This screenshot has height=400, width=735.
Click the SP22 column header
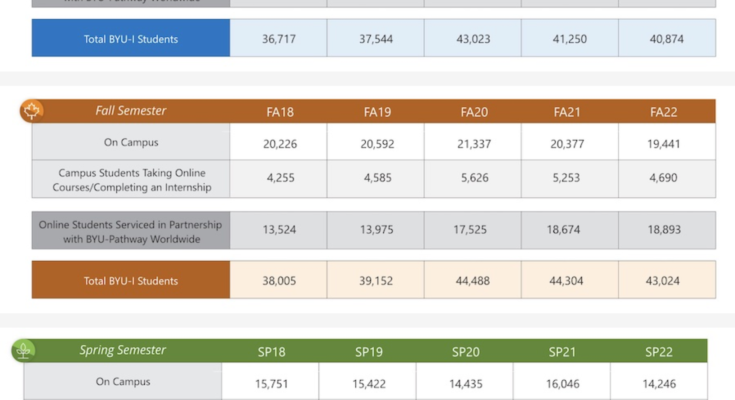[x=659, y=352]
